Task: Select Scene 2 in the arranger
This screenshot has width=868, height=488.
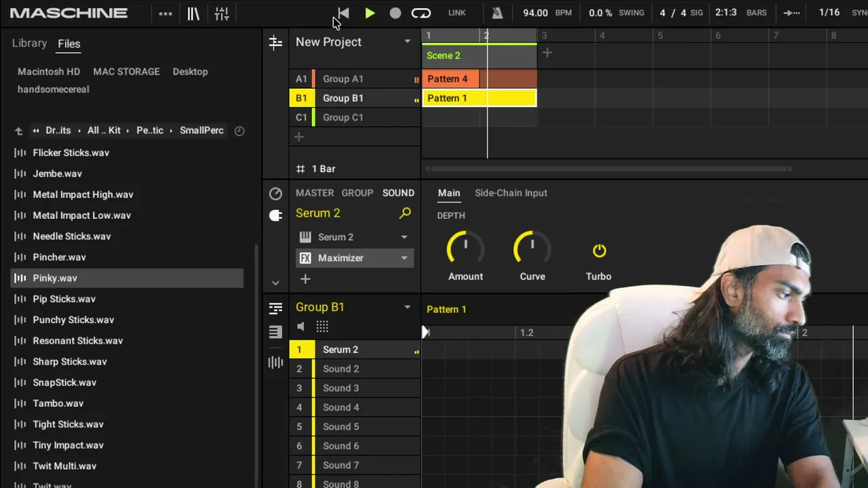Action: point(479,56)
